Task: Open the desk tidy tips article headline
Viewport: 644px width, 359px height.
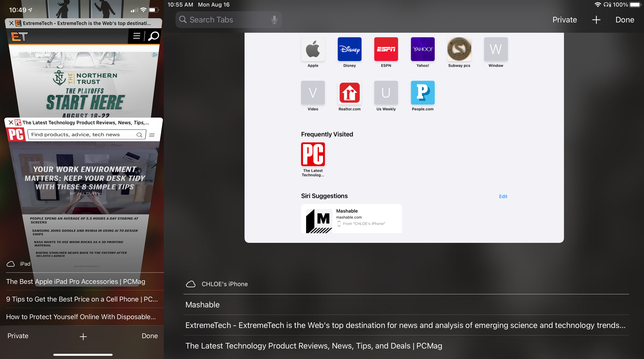Action: pyautogui.click(x=85, y=178)
